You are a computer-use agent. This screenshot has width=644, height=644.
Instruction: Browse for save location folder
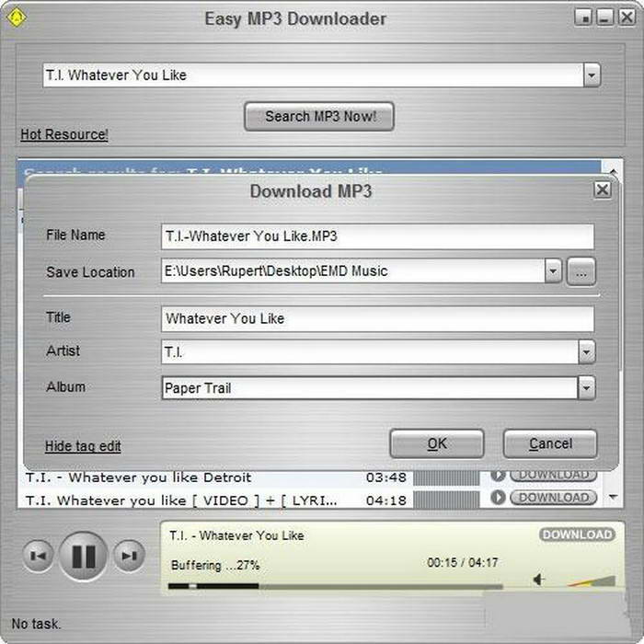click(x=581, y=271)
